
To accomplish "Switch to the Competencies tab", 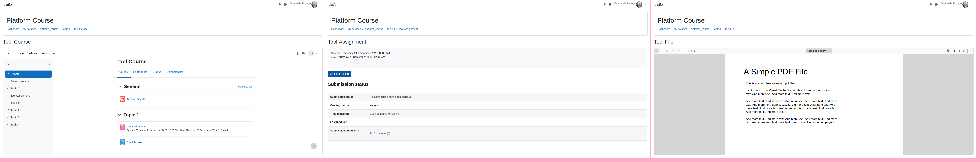I will (175, 72).
